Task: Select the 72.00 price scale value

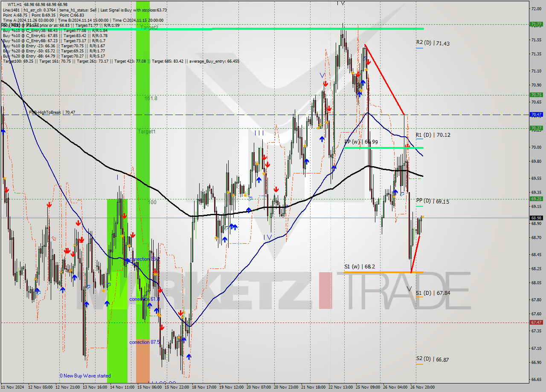Action: (536, 9)
